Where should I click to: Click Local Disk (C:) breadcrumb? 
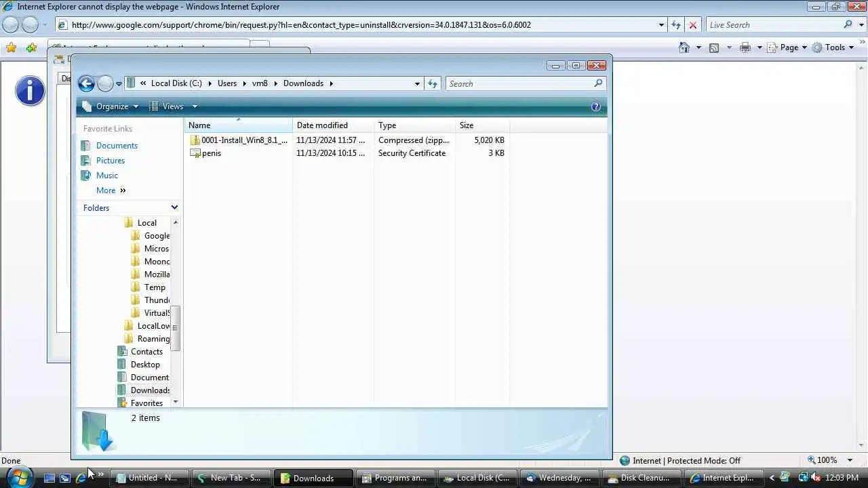(x=176, y=83)
